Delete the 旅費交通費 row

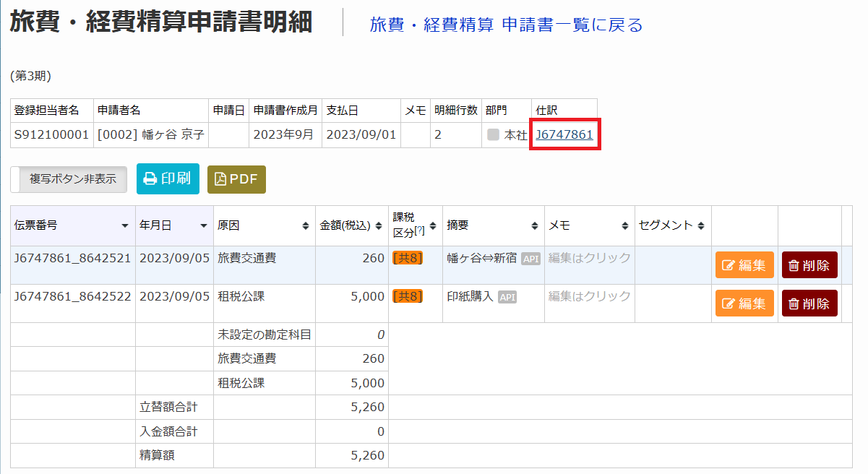[809, 265]
